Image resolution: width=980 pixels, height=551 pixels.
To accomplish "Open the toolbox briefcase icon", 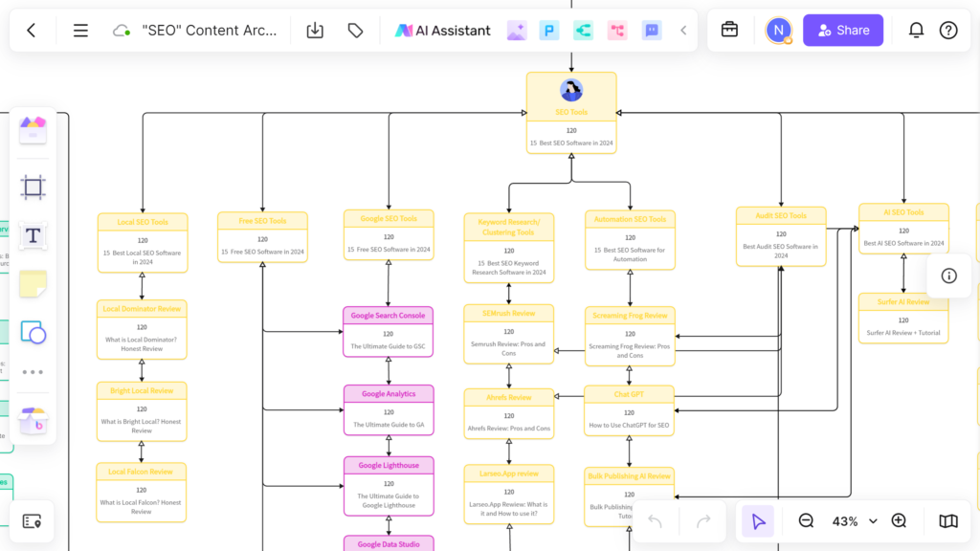I will pyautogui.click(x=729, y=31).
